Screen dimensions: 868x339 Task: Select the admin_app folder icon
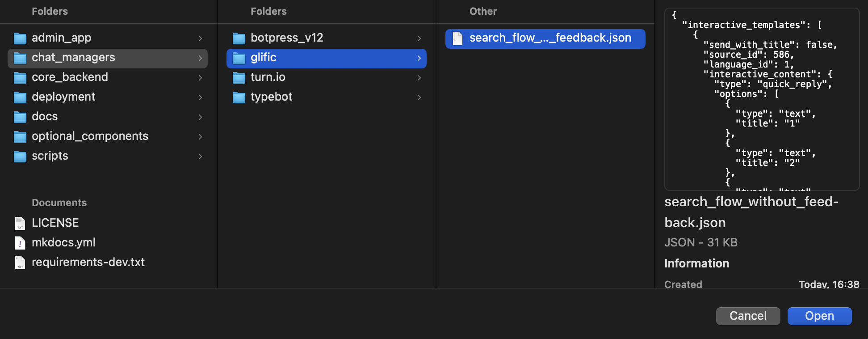(x=20, y=38)
